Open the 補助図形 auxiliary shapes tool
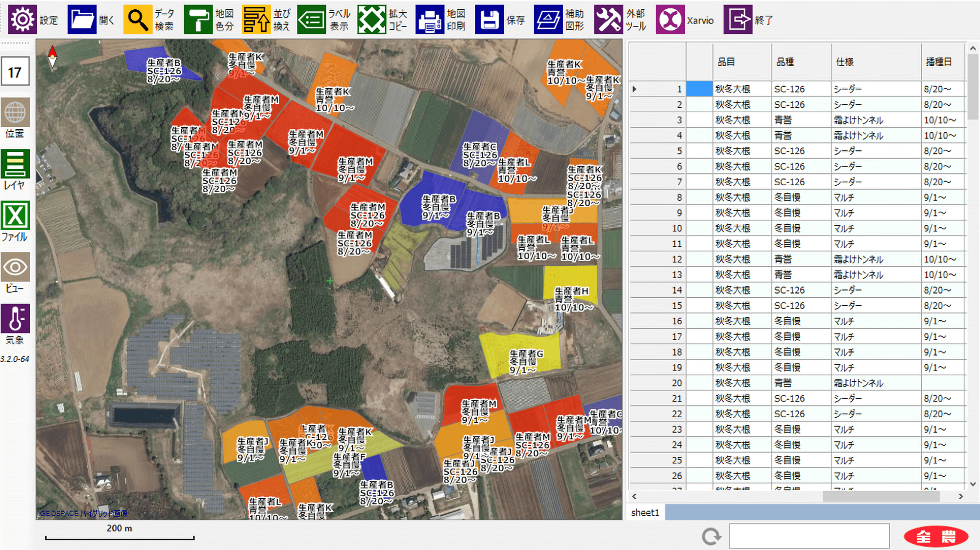980x550 pixels. pyautogui.click(x=548, y=20)
